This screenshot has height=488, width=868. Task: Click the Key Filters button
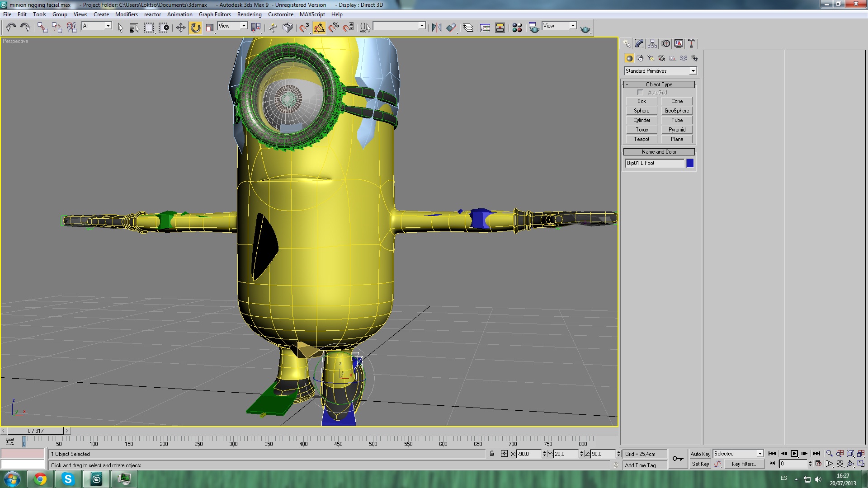pyautogui.click(x=744, y=464)
